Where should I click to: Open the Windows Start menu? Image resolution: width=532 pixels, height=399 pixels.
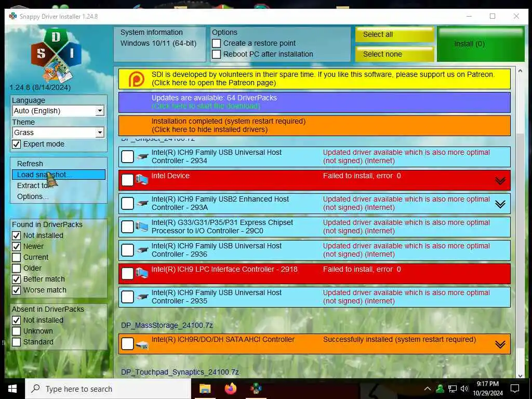(x=12, y=389)
